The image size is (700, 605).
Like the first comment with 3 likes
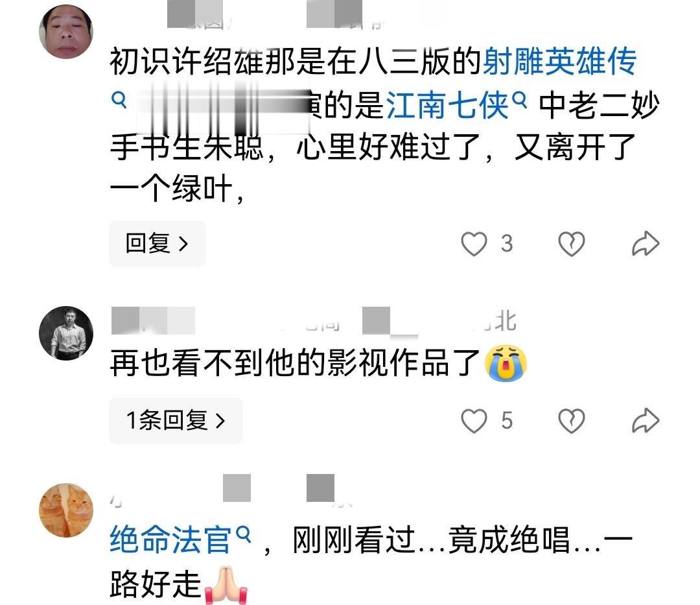tap(474, 244)
